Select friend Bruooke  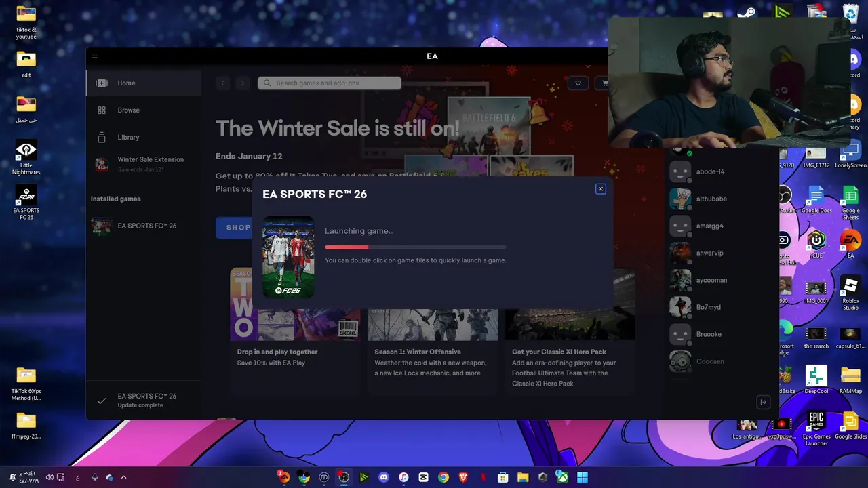coord(720,334)
